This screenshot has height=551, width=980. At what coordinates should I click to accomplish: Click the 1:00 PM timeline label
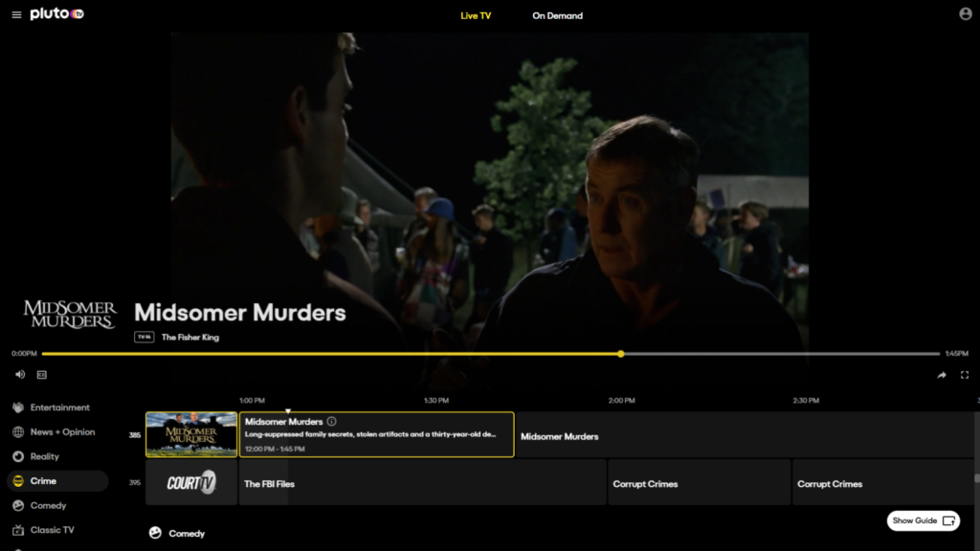click(253, 401)
